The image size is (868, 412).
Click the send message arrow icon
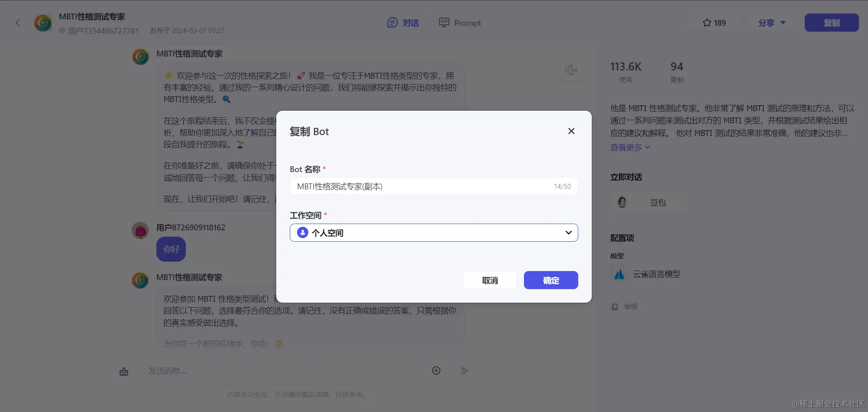pos(464,370)
